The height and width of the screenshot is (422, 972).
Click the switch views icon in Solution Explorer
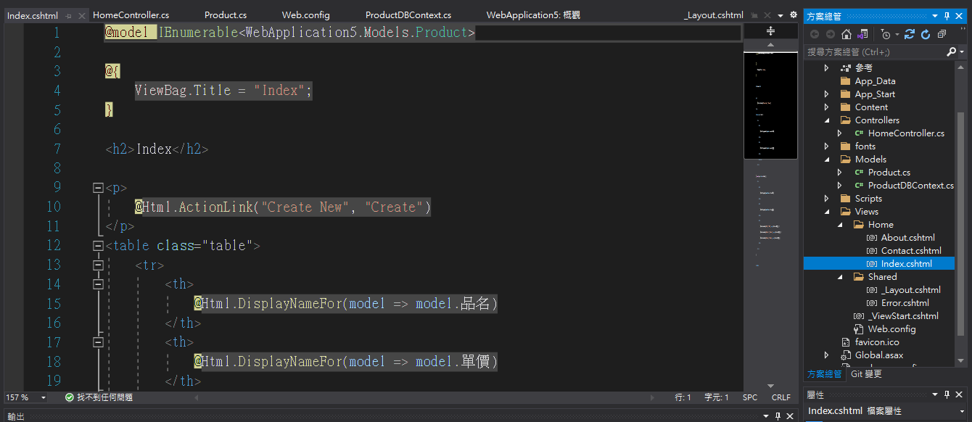click(x=864, y=35)
